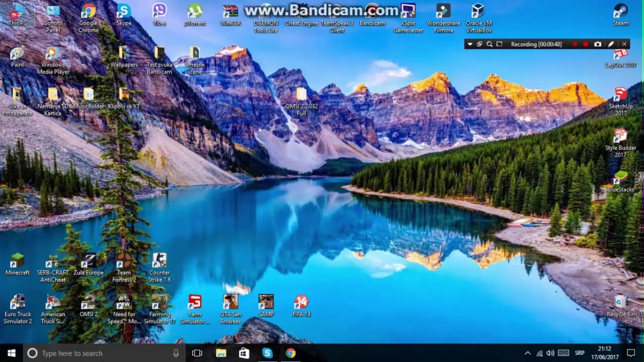
Task: Click Bandicam bar overlapping-windows mode icon
Action: click(479, 44)
